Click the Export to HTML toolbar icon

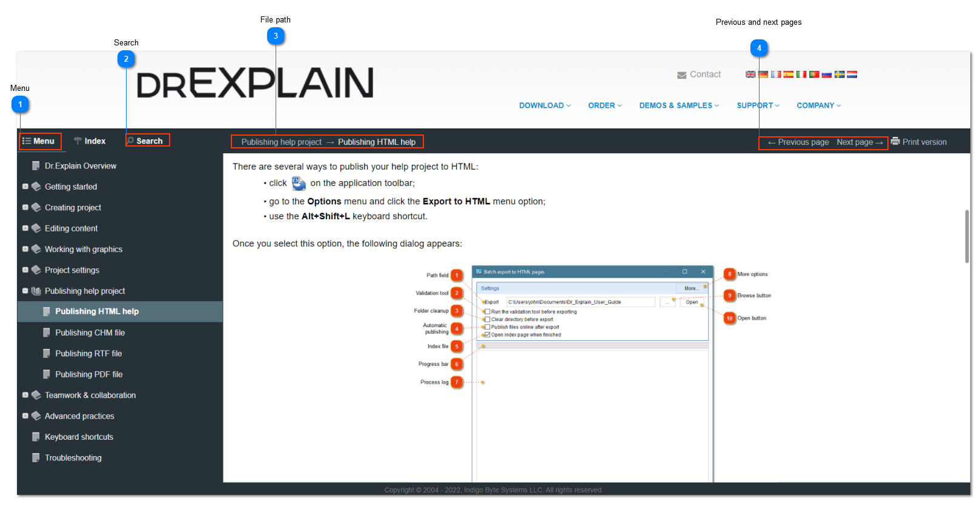click(x=299, y=184)
